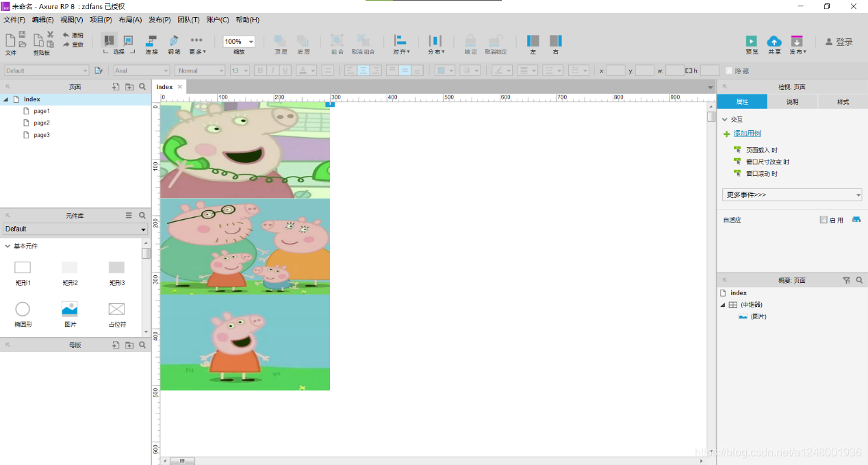Align text to the left
The image size is (868, 465).
coord(350,71)
